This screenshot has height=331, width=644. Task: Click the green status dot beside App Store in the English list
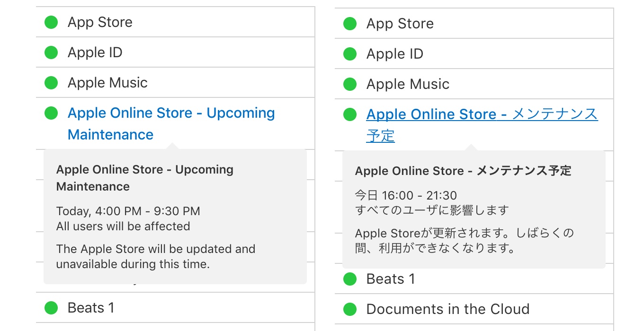(x=51, y=22)
